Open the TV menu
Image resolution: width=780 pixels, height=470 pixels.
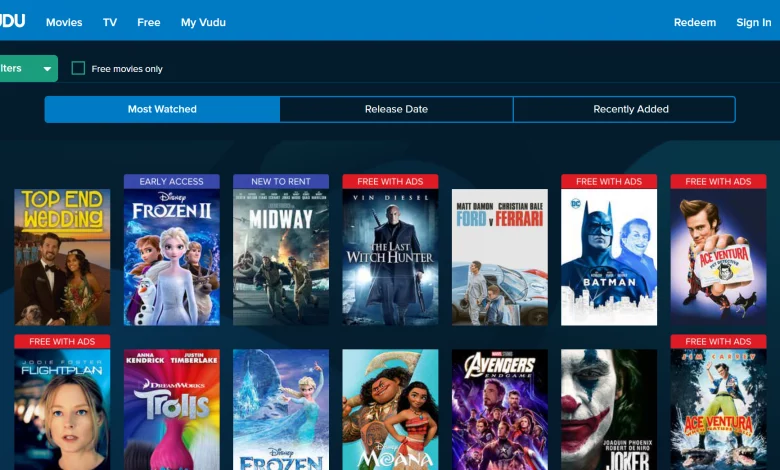click(x=110, y=22)
